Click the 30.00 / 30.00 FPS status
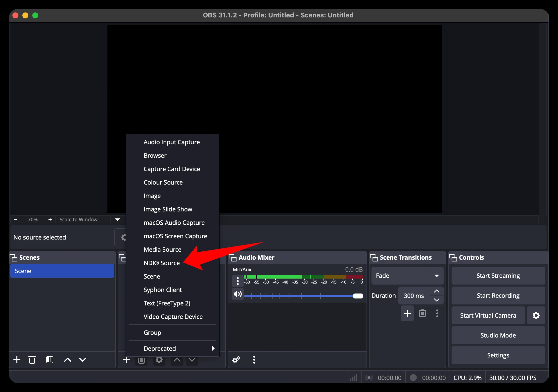This screenshot has width=558, height=392. click(x=513, y=378)
